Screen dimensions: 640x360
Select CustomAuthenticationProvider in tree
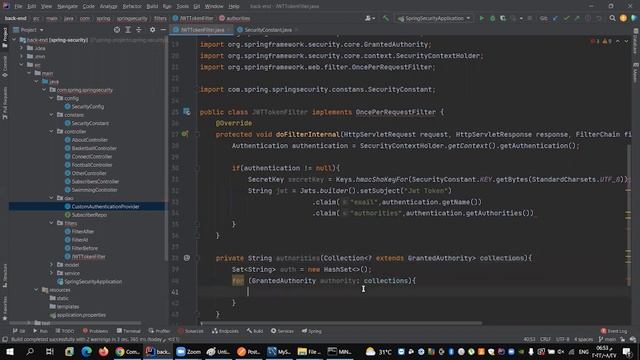click(105, 207)
